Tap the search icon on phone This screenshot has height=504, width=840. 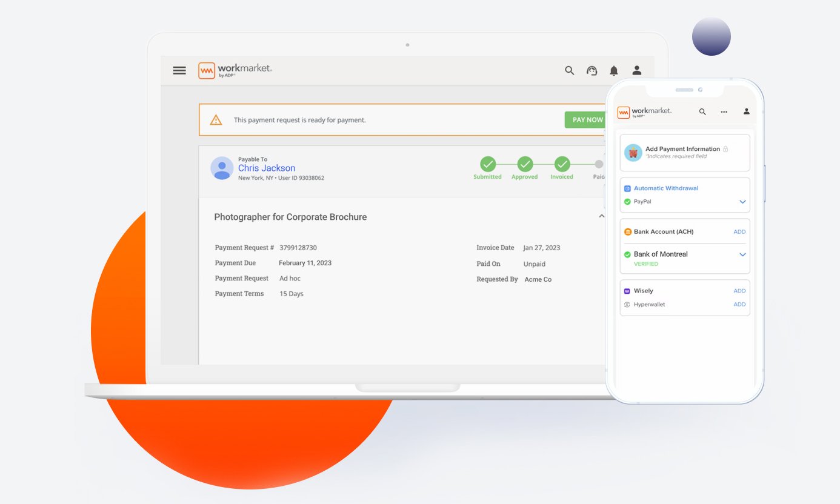(702, 111)
